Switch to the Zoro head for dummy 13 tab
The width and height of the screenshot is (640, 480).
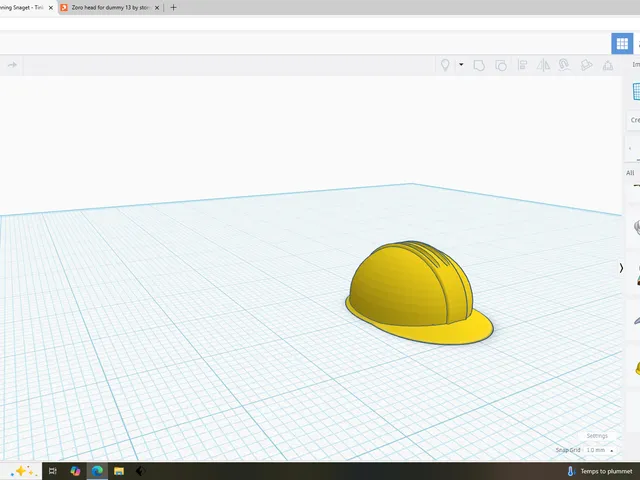(x=110, y=7)
